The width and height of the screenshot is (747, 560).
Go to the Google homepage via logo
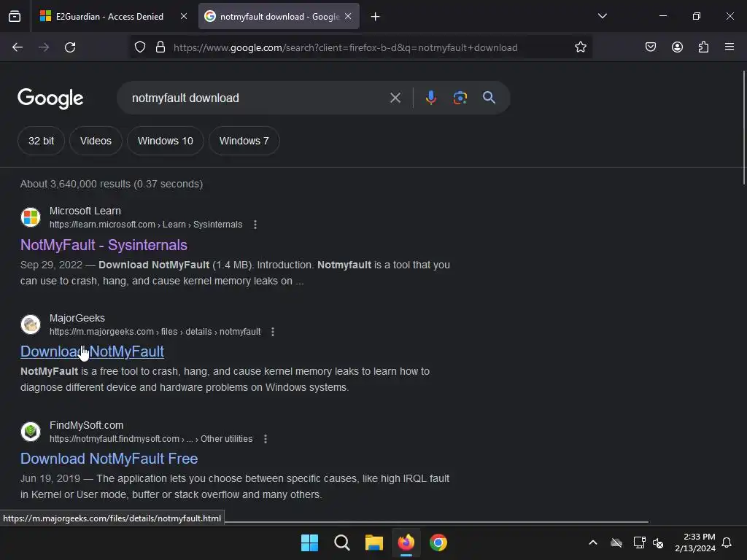click(50, 98)
